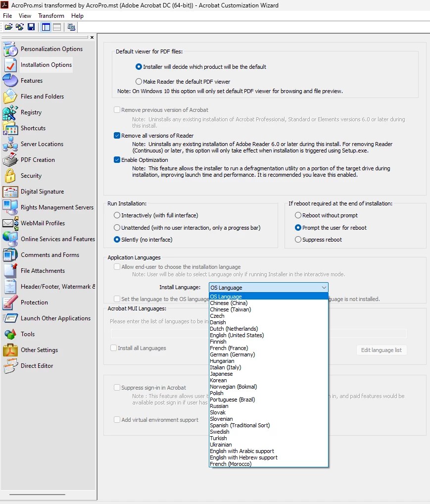Choose English (United States) from list
Viewport: 430px width, 504px height.
(x=269, y=335)
